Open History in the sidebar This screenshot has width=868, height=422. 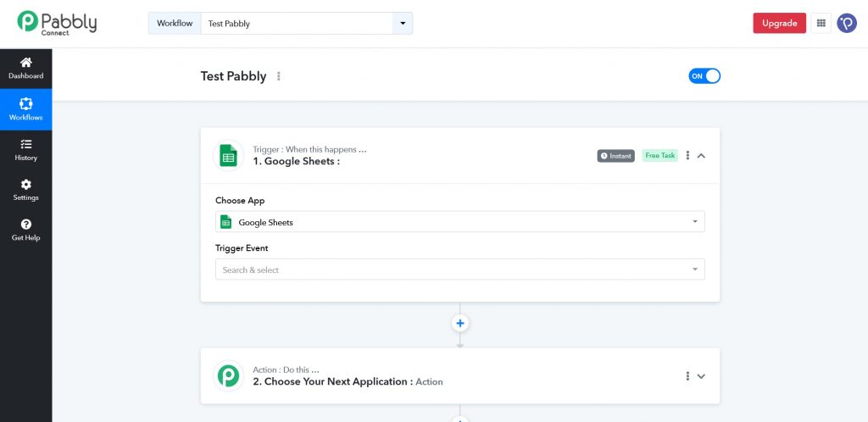(x=25, y=150)
